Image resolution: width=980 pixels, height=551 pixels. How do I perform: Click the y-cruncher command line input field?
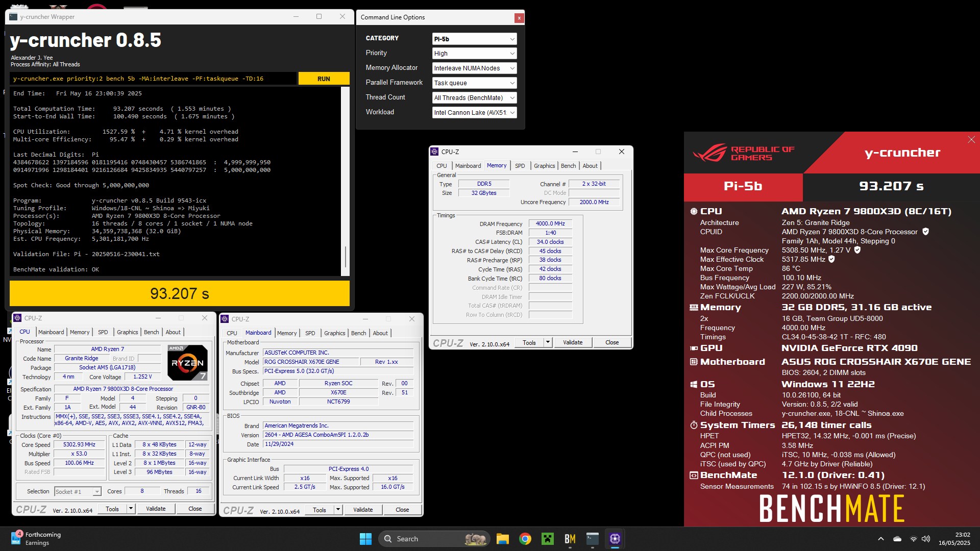[153, 79]
